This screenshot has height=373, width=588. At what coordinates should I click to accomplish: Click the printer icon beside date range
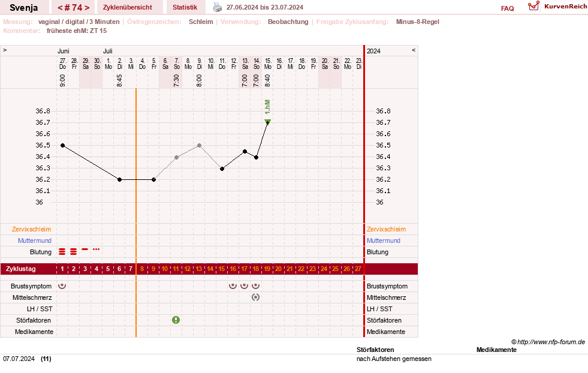pyautogui.click(x=218, y=7)
